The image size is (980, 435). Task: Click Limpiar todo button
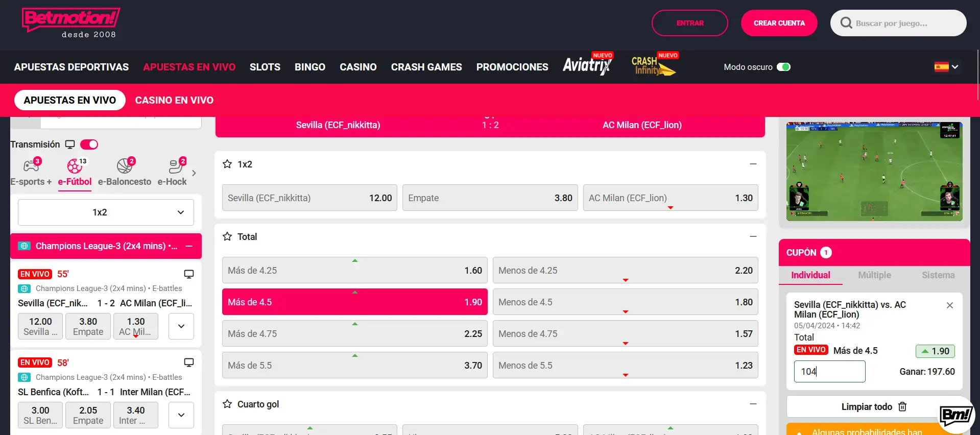[874, 407]
